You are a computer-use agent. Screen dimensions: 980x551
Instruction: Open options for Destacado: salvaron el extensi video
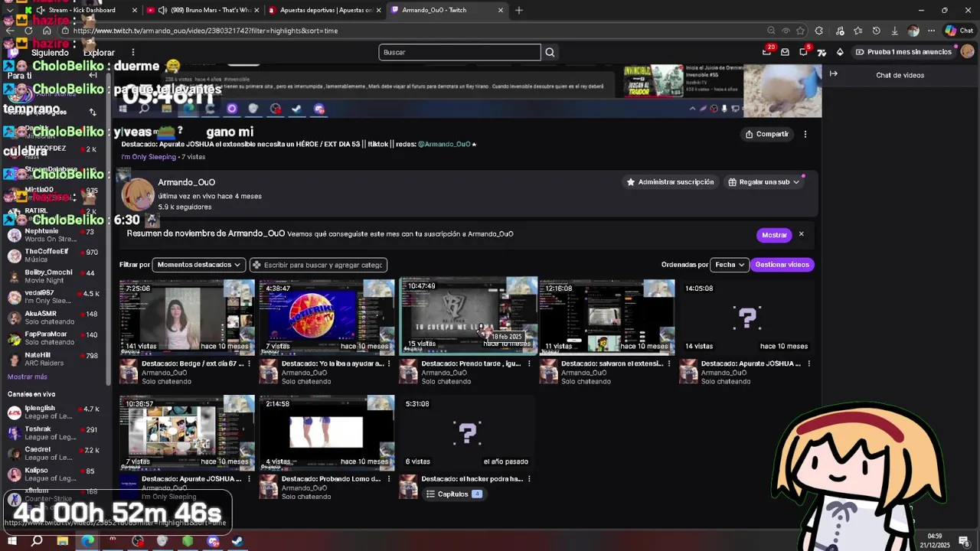[x=669, y=364]
